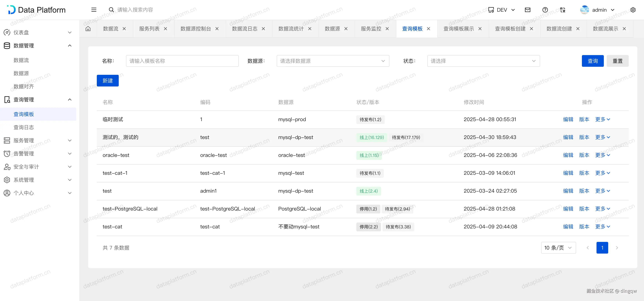Go to the home tab icon
The image size is (644, 301).
pos(88,29)
